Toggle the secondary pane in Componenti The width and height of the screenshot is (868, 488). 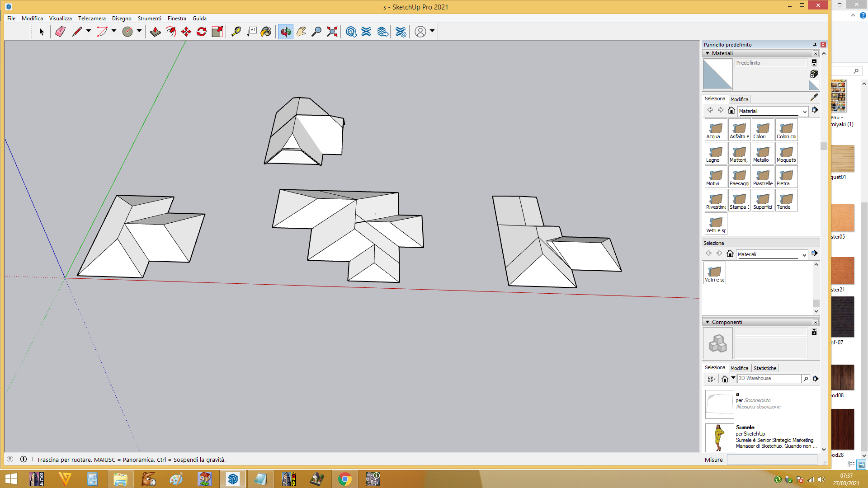point(814,332)
